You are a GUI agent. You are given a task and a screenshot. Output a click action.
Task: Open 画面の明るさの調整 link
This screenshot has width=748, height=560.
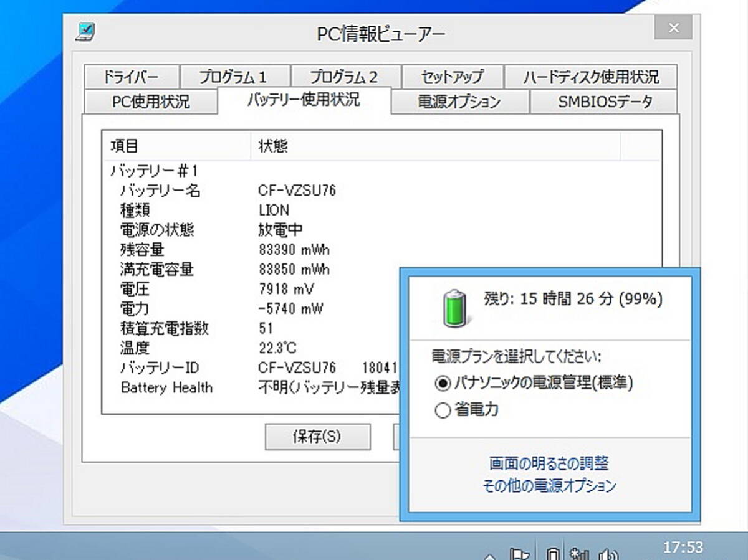(x=549, y=463)
